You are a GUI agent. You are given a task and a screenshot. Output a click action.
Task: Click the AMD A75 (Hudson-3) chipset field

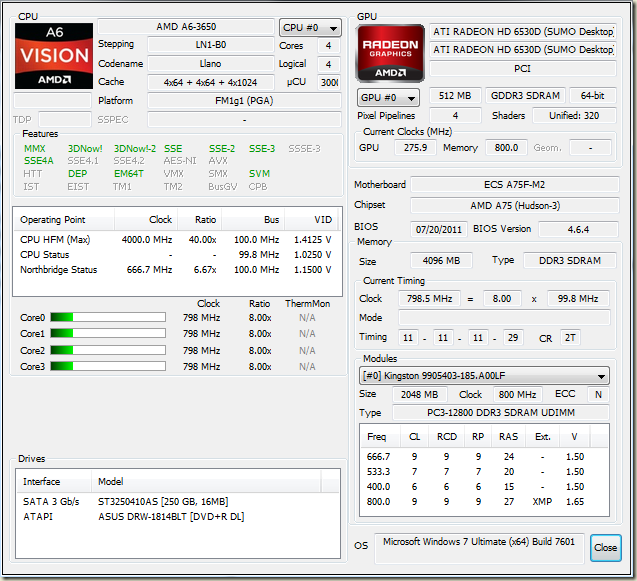pyautogui.click(x=515, y=206)
